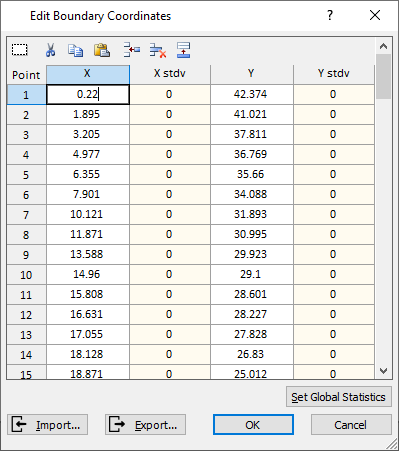
Task: Open the help question mark in the title bar
Action: pos(330,15)
